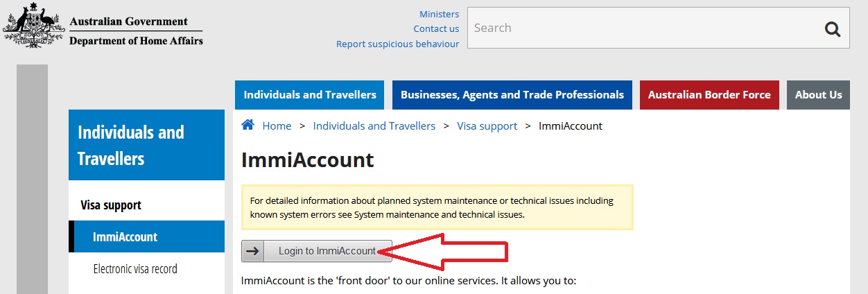Switch to Australian Border Force tab
Screen dimensions: 868x294
pyautogui.click(x=709, y=95)
